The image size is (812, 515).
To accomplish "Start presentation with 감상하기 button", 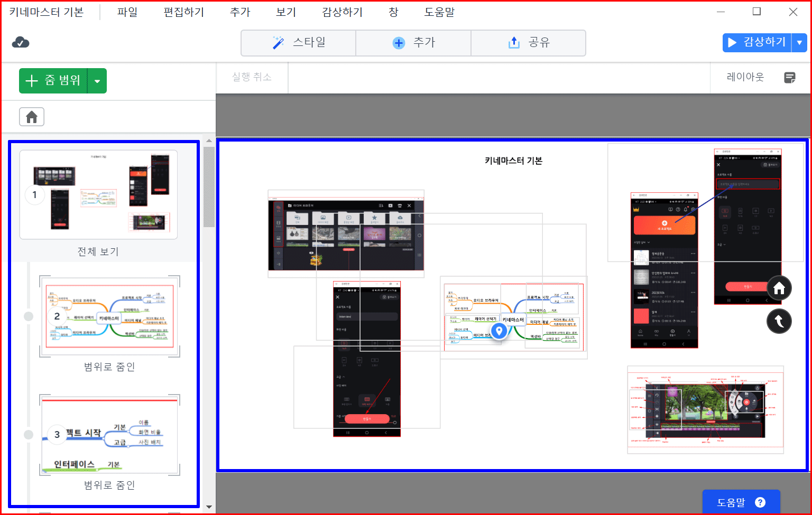I will pyautogui.click(x=757, y=42).
